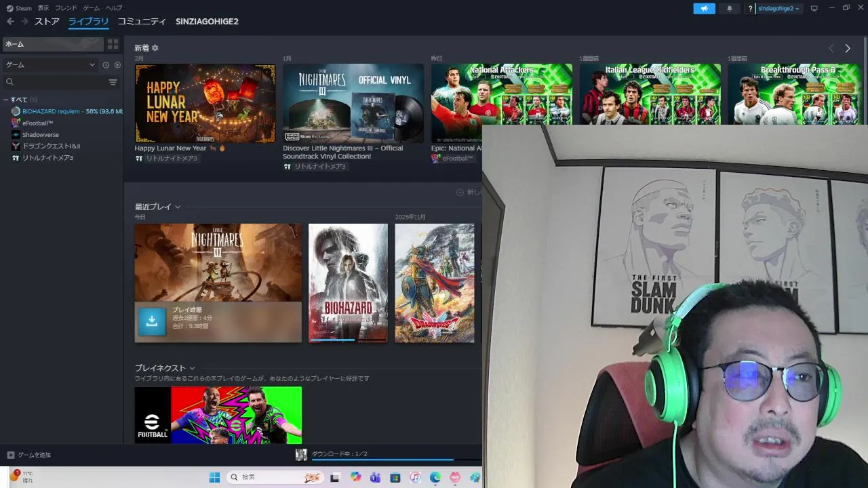Open the 表示 menu

[43, 8]
